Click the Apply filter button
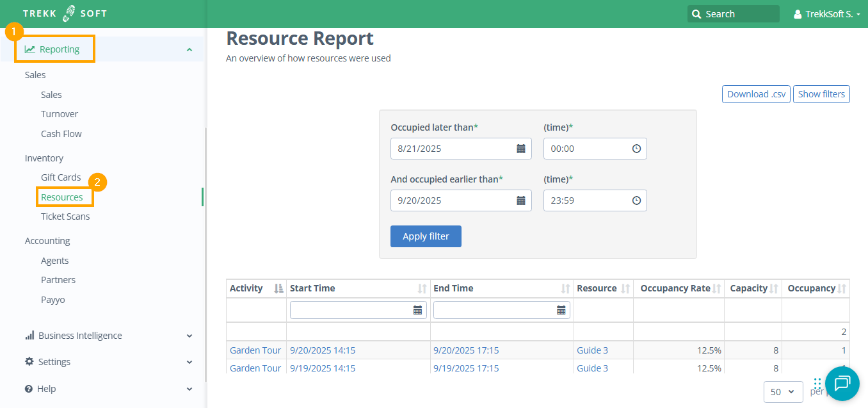 [426, 236]
